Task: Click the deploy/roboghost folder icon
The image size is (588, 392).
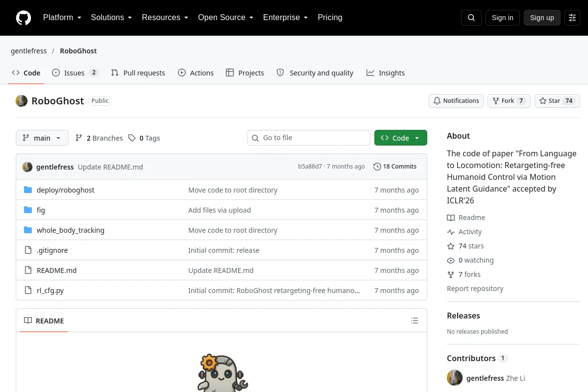Action: coord(28,190)
